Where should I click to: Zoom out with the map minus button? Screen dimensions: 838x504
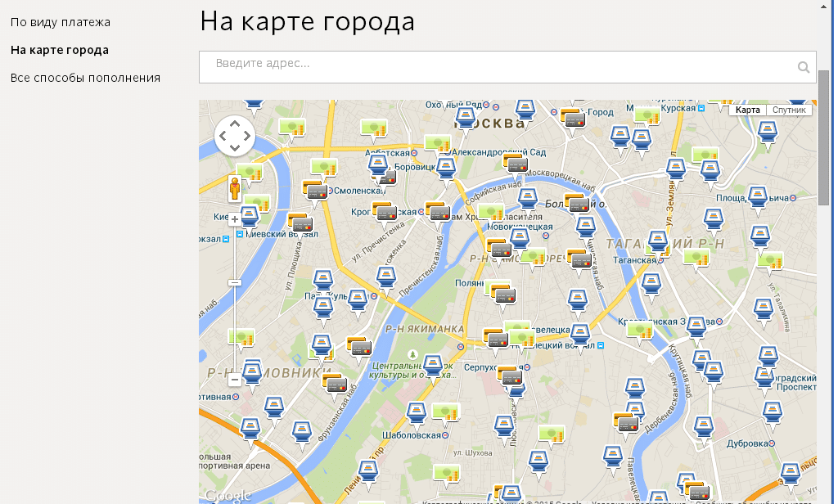(x=235, y=380)
